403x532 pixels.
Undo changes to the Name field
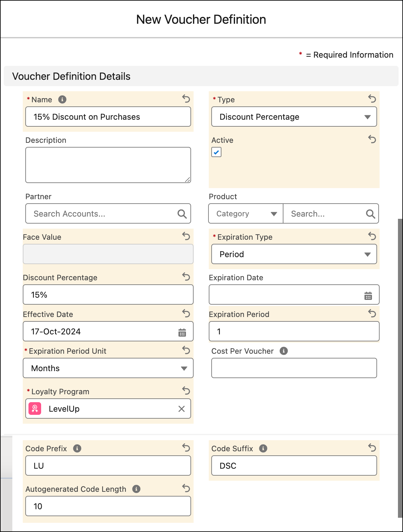coord(186,99)
